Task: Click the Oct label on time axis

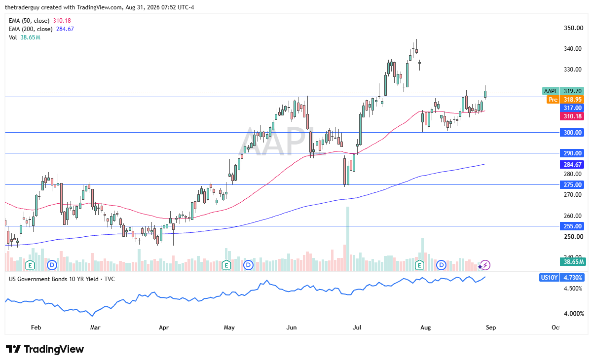Action: tap(556, 327)
